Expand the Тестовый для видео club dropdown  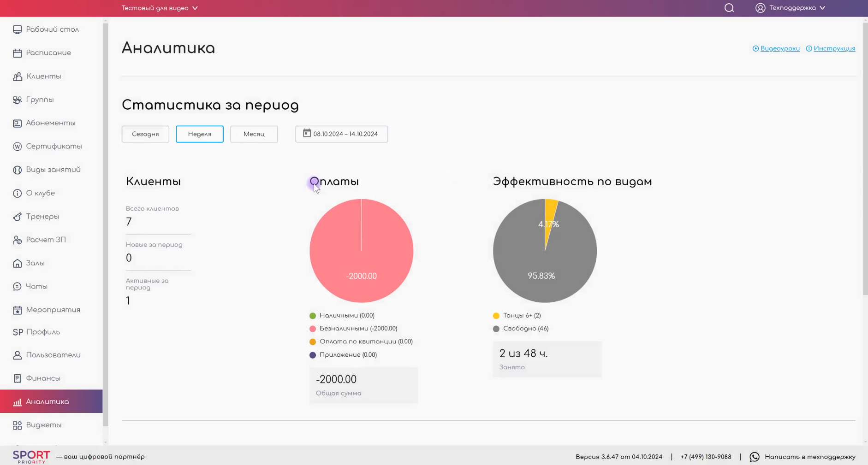(160, 8)
